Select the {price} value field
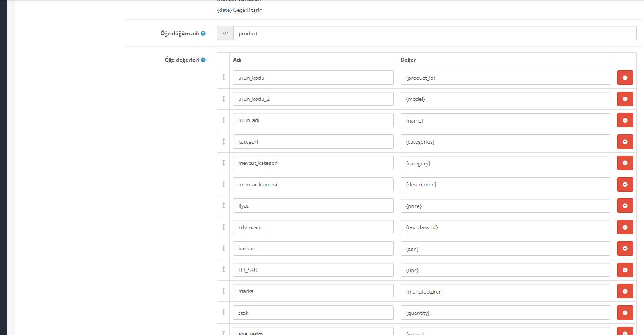Screen dimensions: 644x335 pos(505,205)
